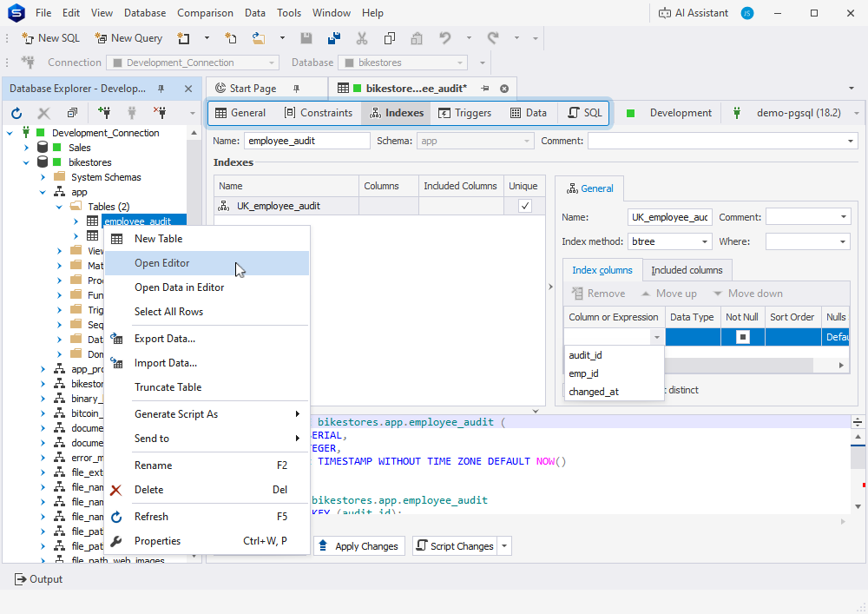868x614 pixels.
Task: Click the index Name field UK_employee_auc
Action: [x=670, y=218]
